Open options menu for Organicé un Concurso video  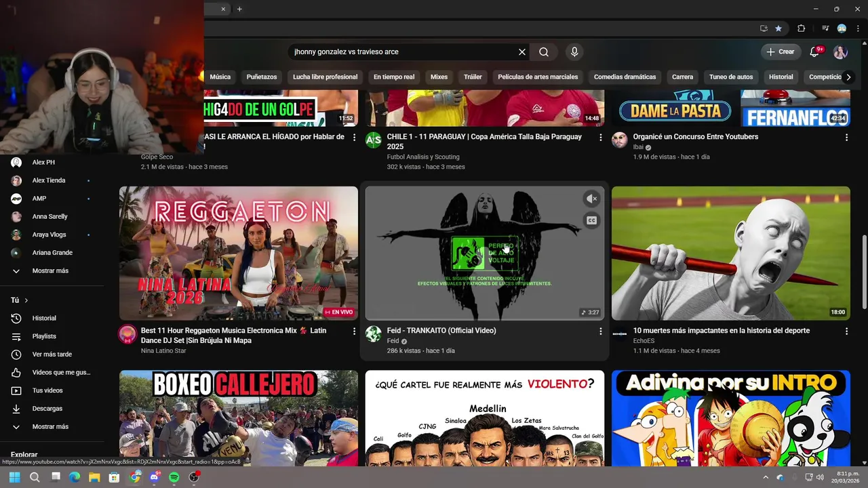[846, 137]
